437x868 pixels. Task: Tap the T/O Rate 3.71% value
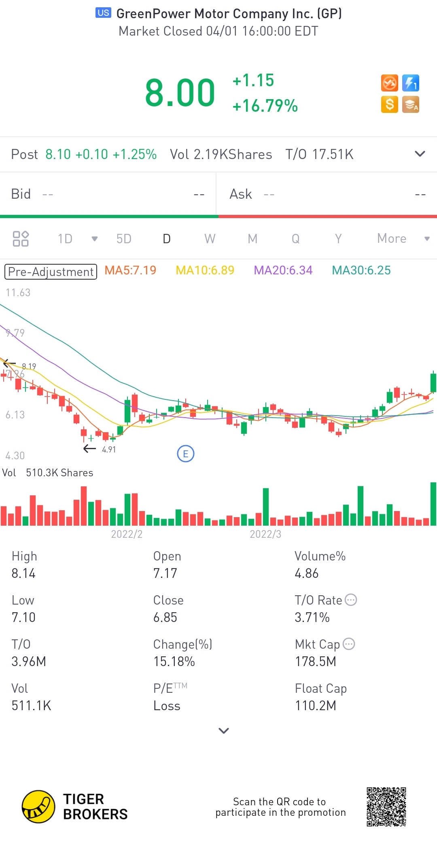coord(312,618)
